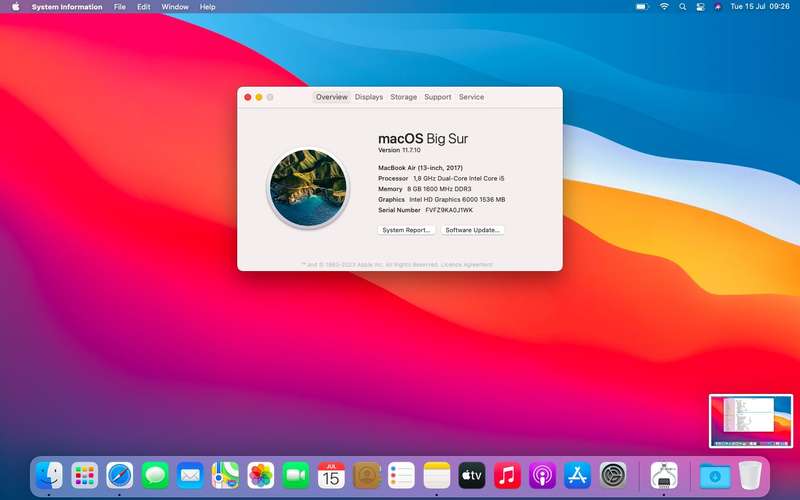Viewport: 800px width, 500px height.
Task: Click the 1,8 GHz Dual-Core Intel Core i5 text
Action: click(x=459, y=179)
